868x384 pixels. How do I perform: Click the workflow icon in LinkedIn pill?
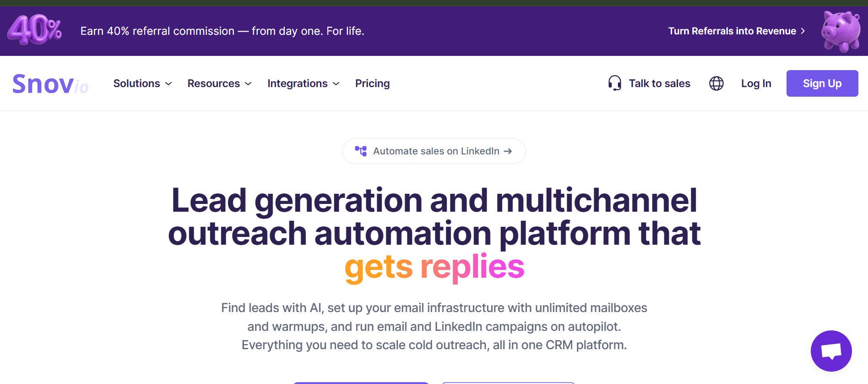pos(361,151)
